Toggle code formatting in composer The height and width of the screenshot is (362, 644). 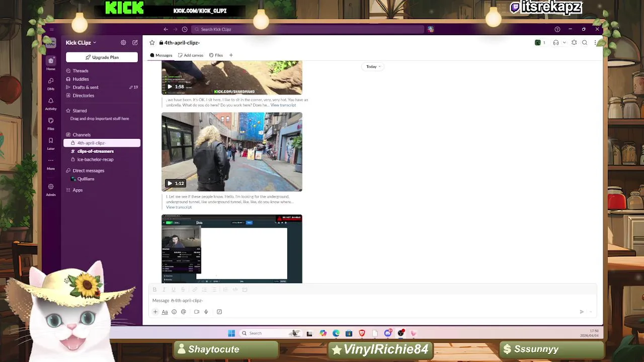point(235,290)
